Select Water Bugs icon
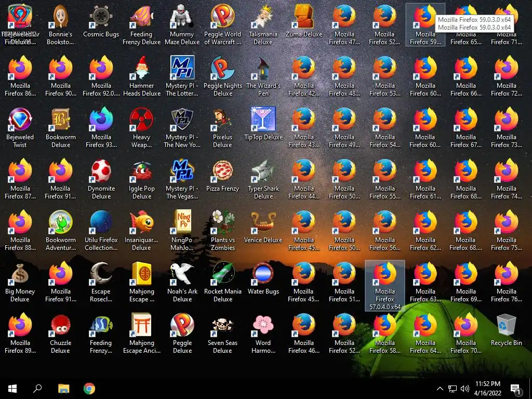Viewport: 532px width, 399px height. [263, 278]
